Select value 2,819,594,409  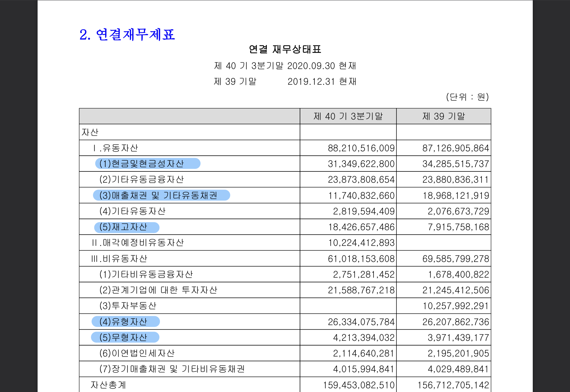(364, 211)
